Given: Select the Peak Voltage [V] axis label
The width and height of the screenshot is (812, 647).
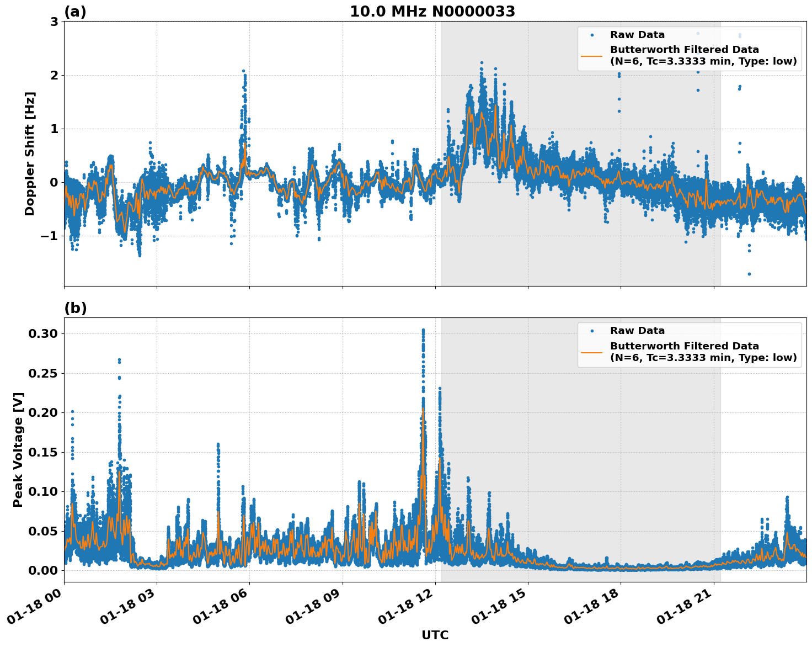Looking at the screenshot, I should click(18, 450).
